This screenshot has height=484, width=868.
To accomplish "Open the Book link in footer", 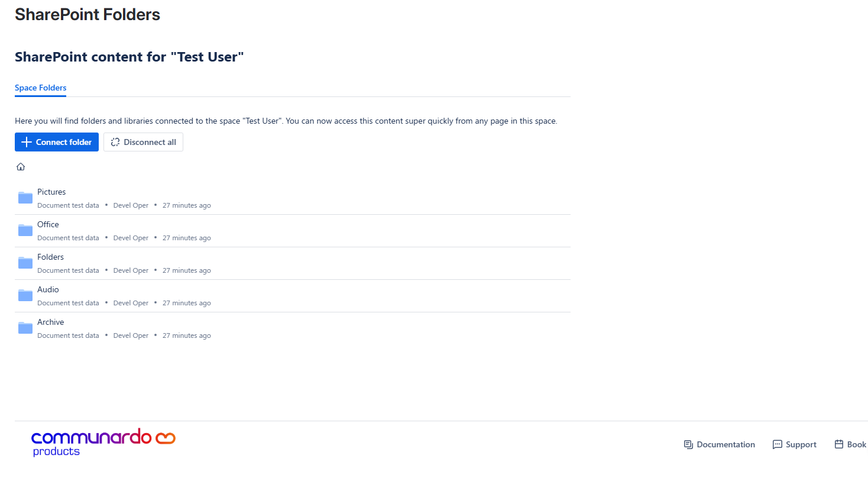I will click(x=856, y=444).
